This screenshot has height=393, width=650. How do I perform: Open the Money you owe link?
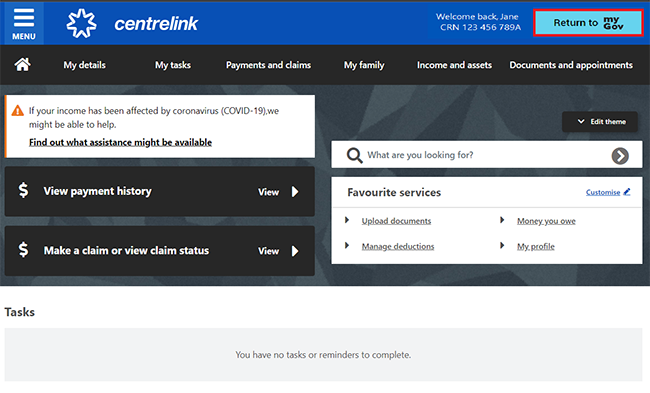click(546, 221)
